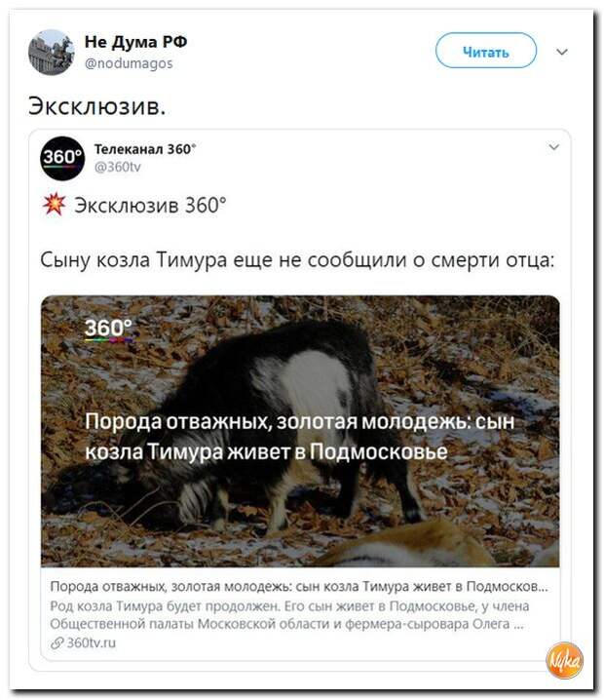Open the goat photo link preview
The height and width of the screenshot is (700, 604).
pyautogui.click(x=300, y=431)
